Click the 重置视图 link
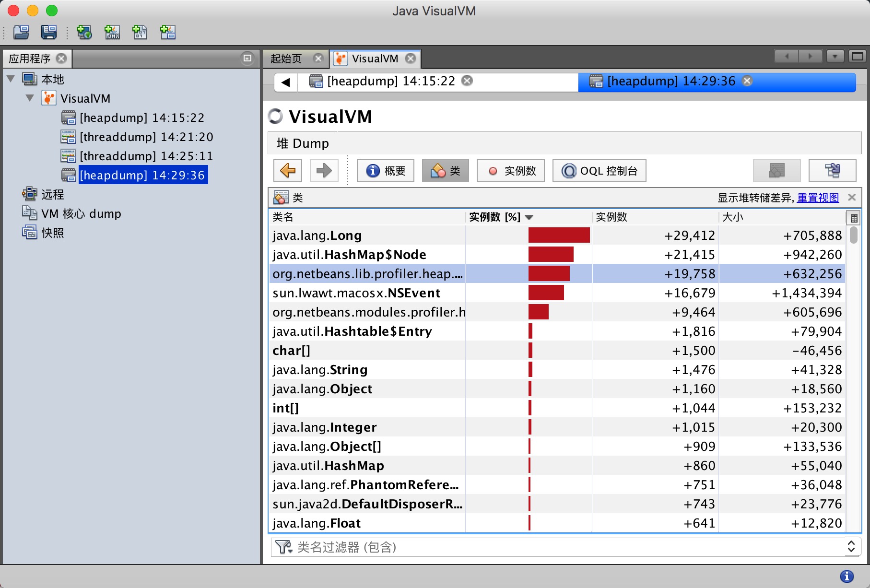 click(x=818, y=198)
